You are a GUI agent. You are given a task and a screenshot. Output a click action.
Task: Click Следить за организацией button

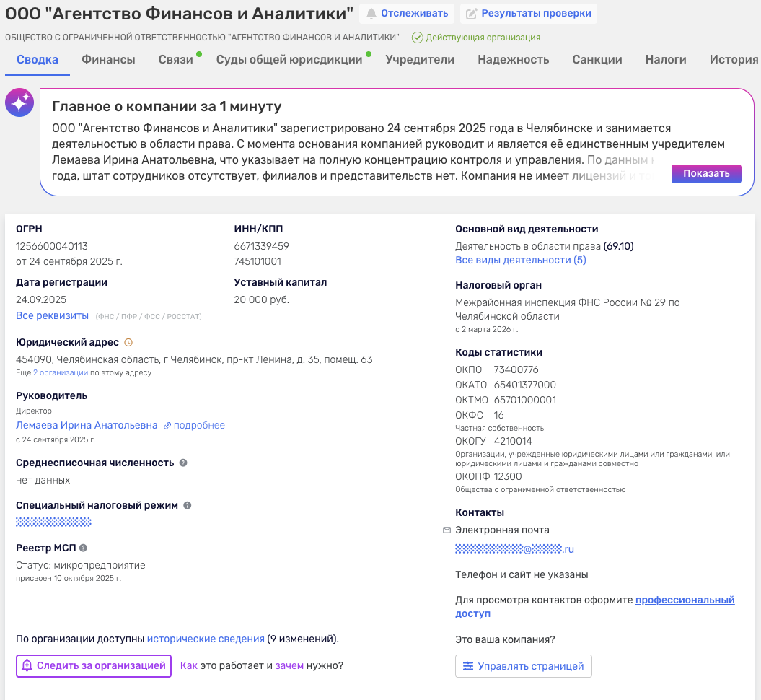pos(94,666)
